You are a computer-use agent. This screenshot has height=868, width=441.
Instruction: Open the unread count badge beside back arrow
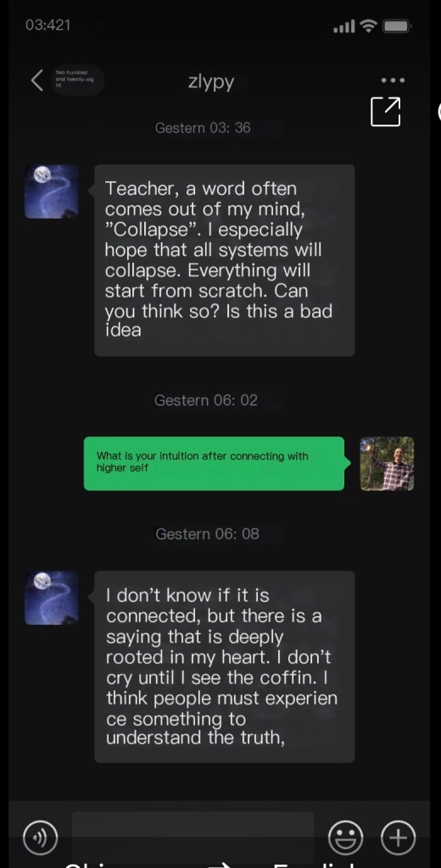point(77,81)
